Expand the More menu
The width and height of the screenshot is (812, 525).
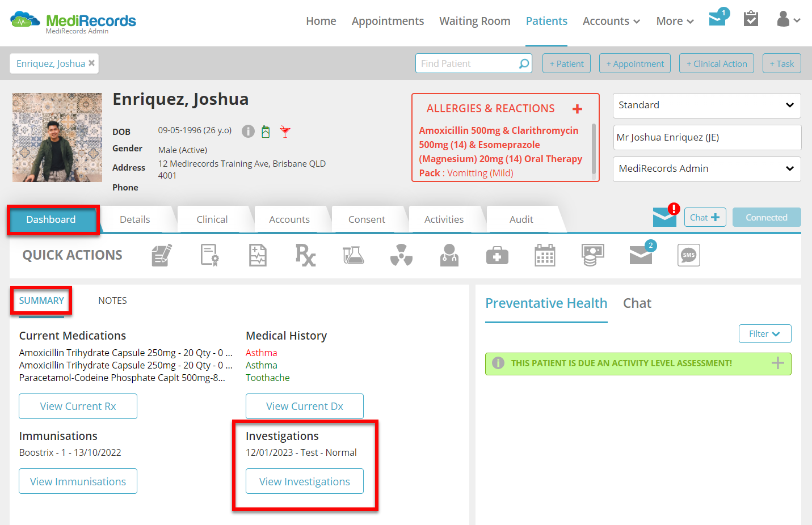pos(675,21)
